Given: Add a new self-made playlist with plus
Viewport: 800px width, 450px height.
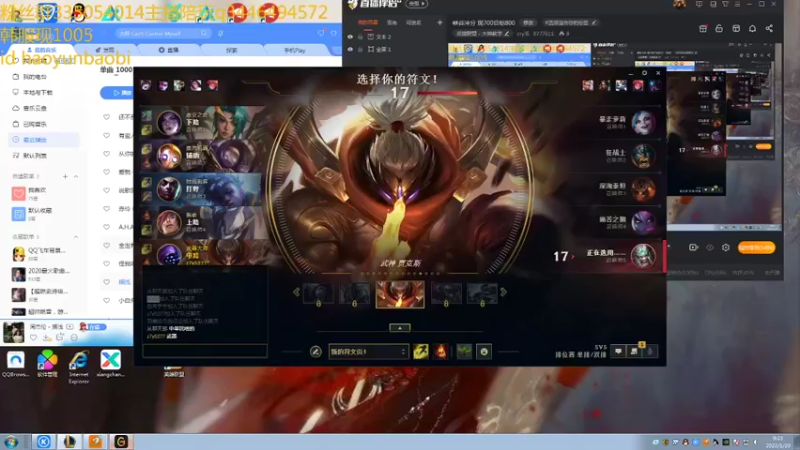Looking at the screenshot, I should [65, 177].
